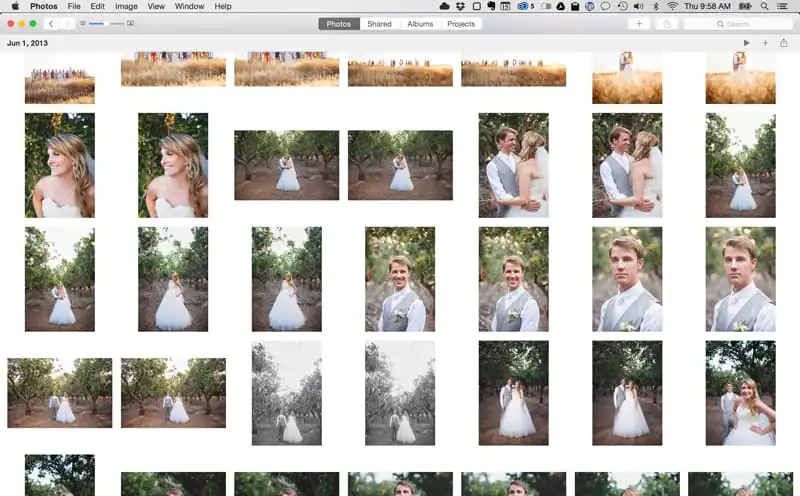Screen dimensions: 800x496
Task: Open the Dropbox menu bar icon
Action: 461,6
